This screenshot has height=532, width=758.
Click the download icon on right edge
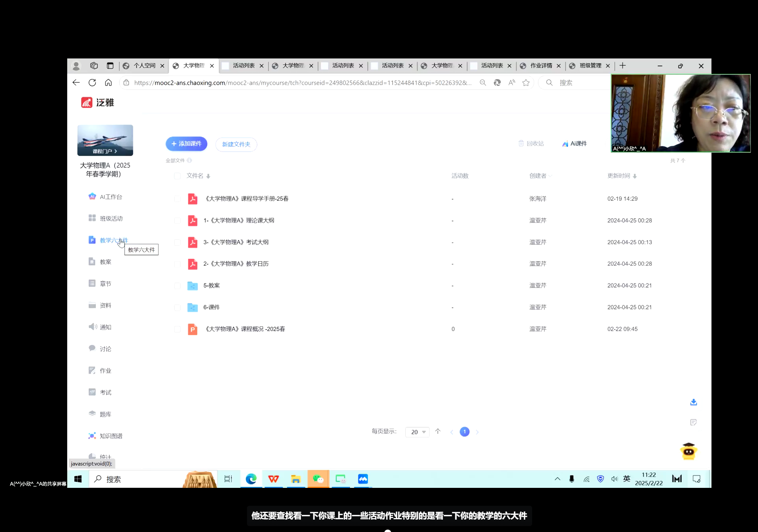693,402
